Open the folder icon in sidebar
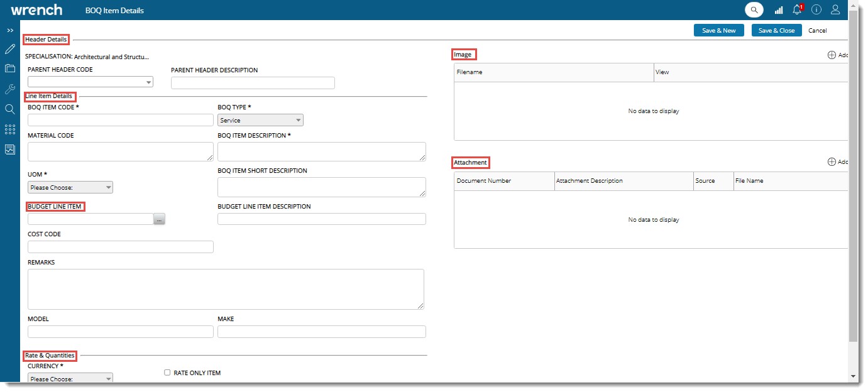The image size is (868, 392). [x=10, y=68]
